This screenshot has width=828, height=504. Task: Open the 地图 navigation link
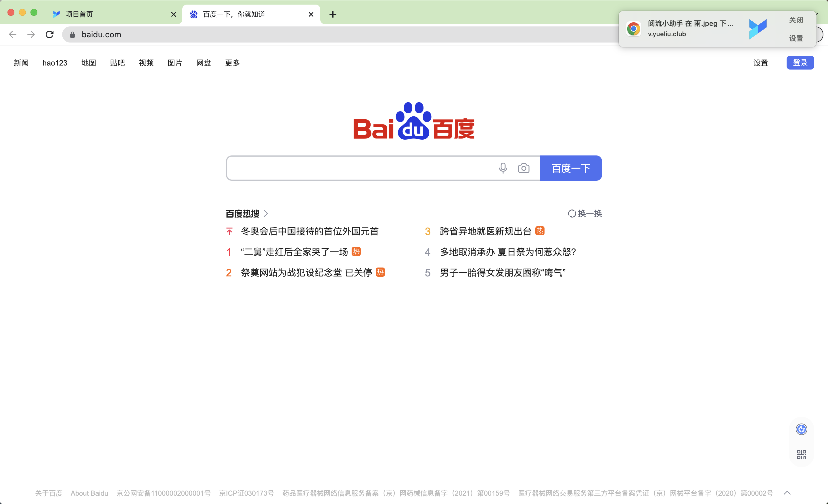click(89, 63)
